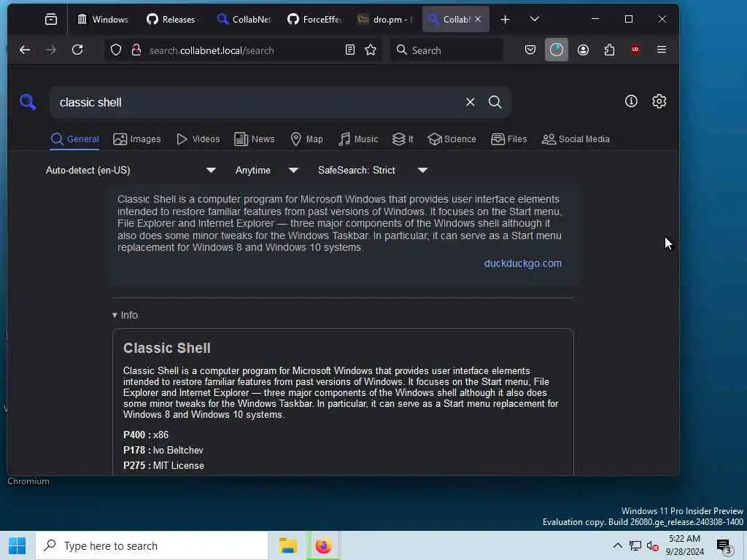
Task: Reload the current page
Action: (77, 50)
